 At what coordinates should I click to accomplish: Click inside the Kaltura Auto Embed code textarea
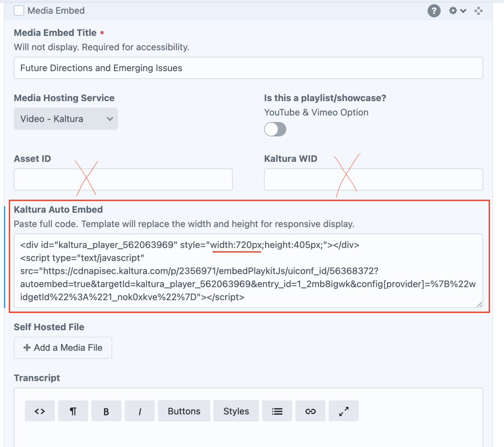248,271
